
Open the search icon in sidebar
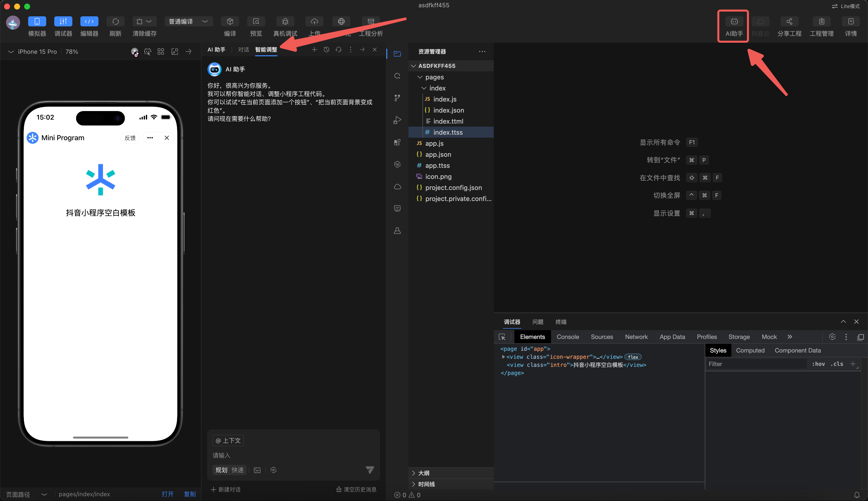tap(397, 76)
